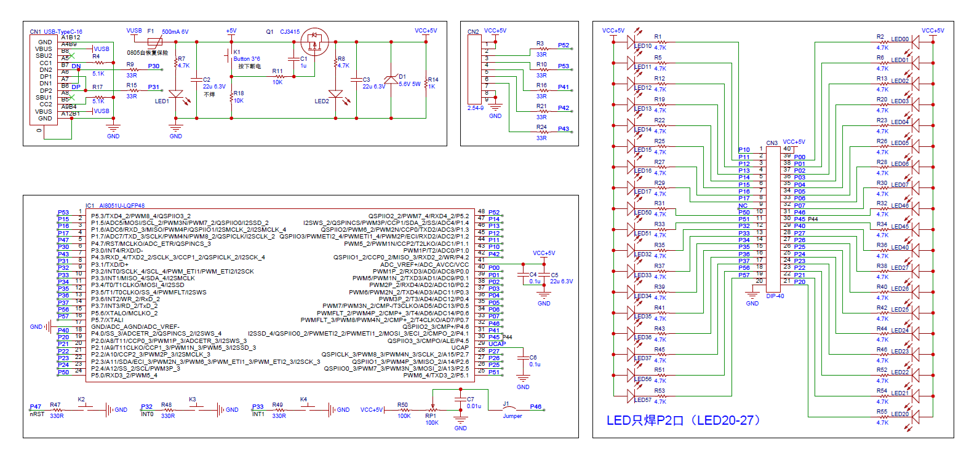
Task: Click the K1 push button symbol
Action: 229,57
